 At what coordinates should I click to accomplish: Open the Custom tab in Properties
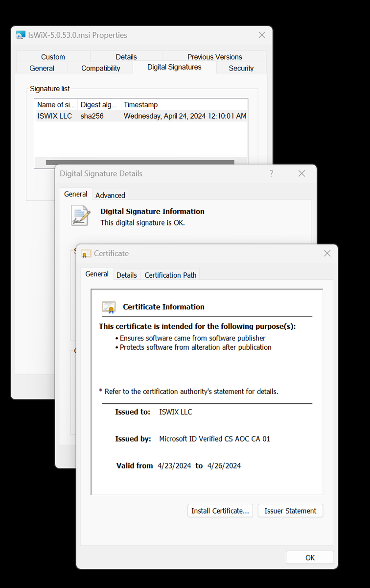[53, 57]
